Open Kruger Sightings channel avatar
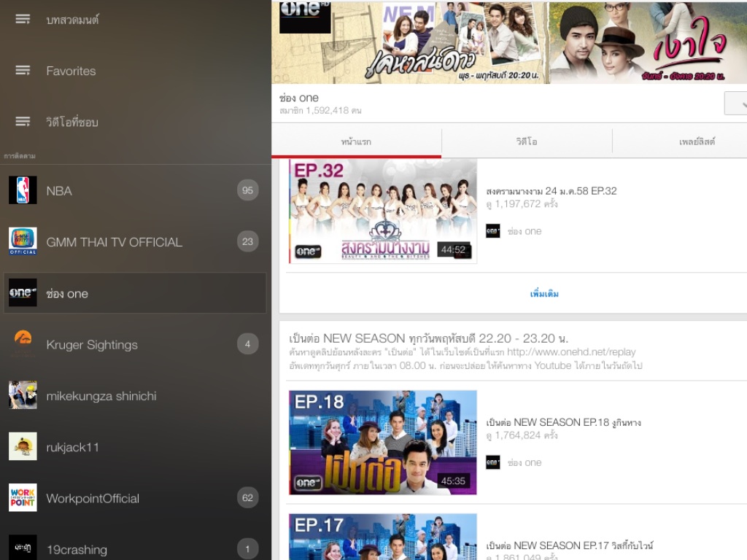The height and width of the screenshot is (560, 747). click(x=23, y=344)
